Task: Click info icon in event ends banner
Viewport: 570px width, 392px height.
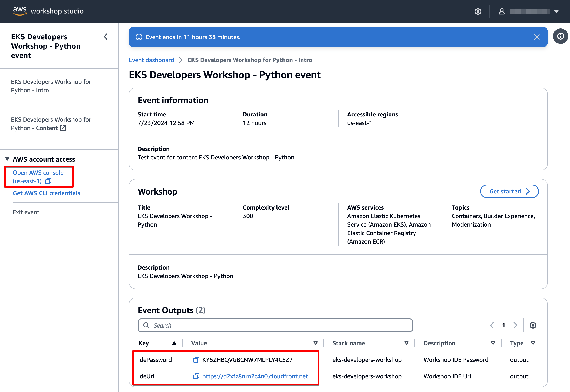Action: click(139, 37)
